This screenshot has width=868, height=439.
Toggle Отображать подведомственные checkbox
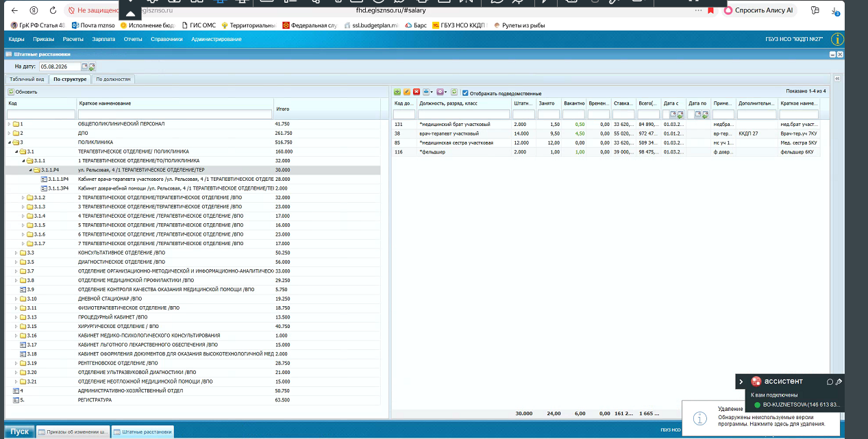pyautogui.click(x=465, y=92)
